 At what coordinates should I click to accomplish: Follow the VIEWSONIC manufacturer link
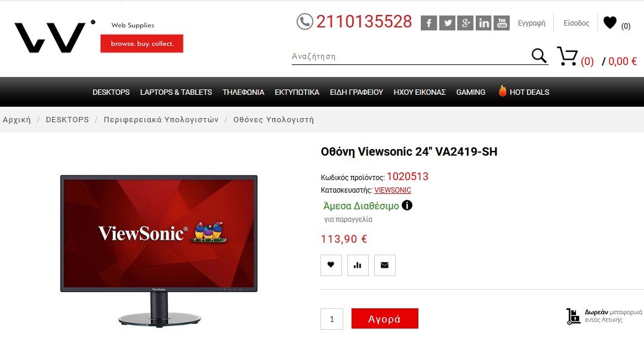[x=393, y=190]
